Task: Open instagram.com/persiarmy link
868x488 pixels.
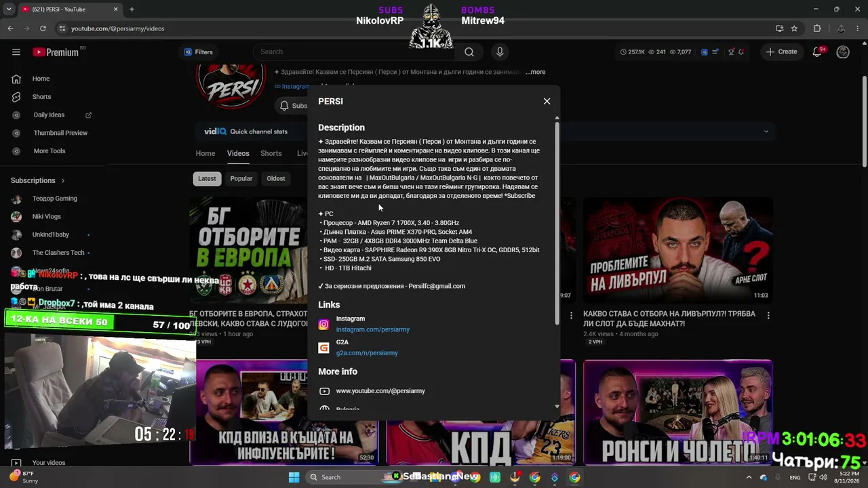Action: coord(373,329)
